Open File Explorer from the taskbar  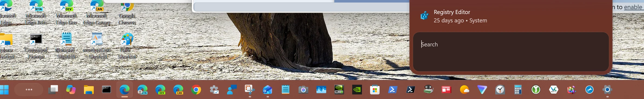click(x=89, y=90)
